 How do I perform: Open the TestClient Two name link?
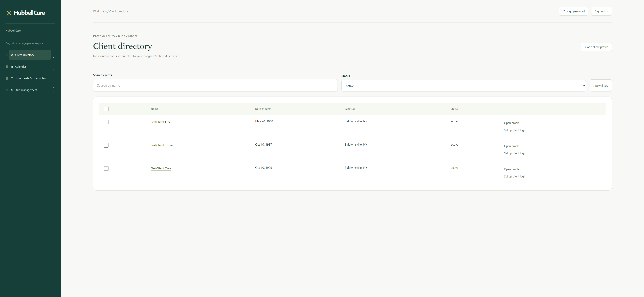(x=161, y=169)
